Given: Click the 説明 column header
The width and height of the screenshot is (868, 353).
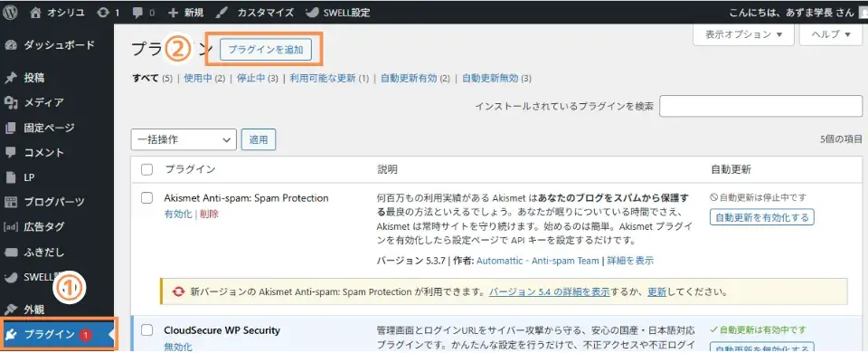Looking at the screenshot, I should (387, 169).
